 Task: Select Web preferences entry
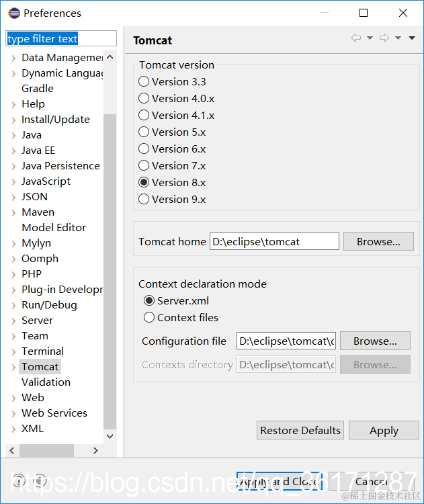point(33,398)
